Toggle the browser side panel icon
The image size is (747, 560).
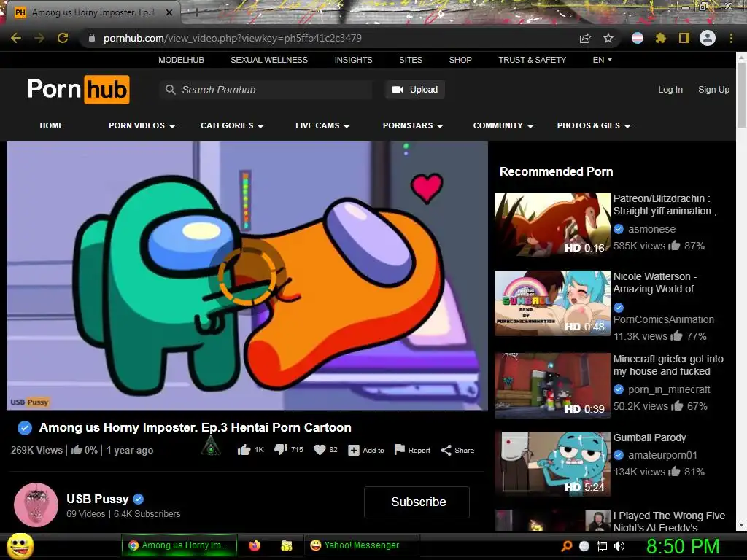click(x=684, y=38)
